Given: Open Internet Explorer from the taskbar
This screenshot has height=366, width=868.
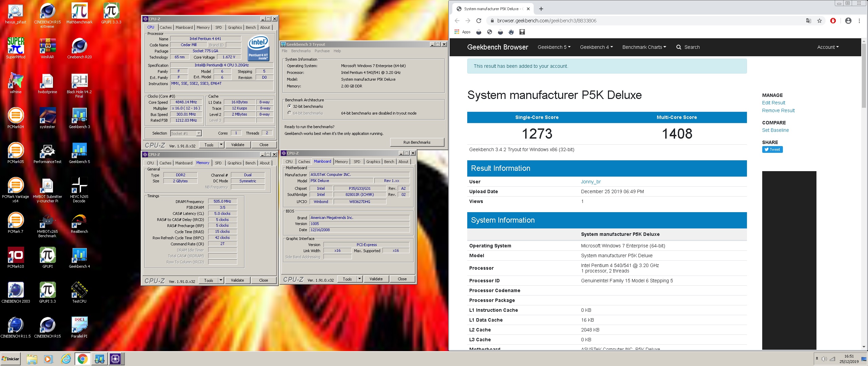Looking at the screenshot, I should [x=66, y=359].
